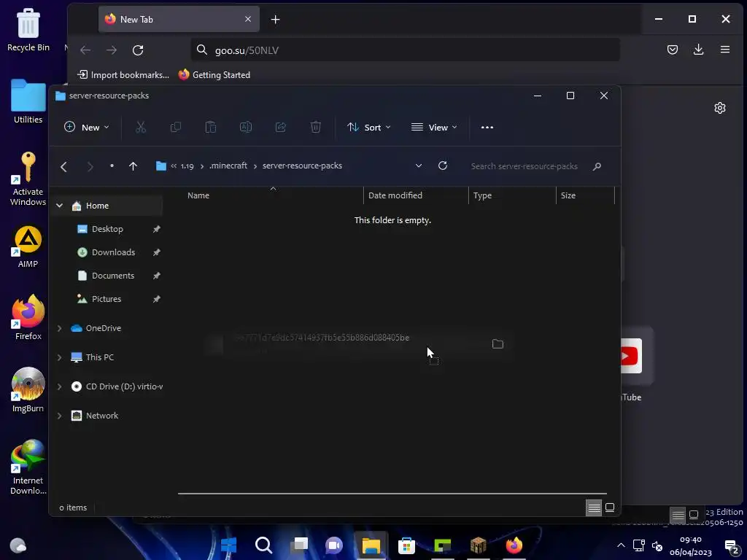Refresh the server-resource-packs folder
Viewport: 747px width, 560px height.
443,166
